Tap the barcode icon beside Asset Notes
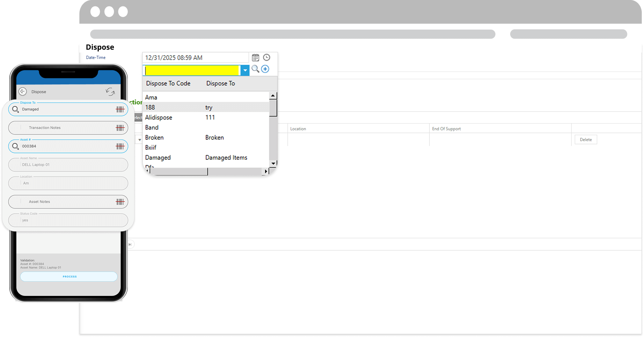Screen dimensions: 644x337 tap(121, 202)
